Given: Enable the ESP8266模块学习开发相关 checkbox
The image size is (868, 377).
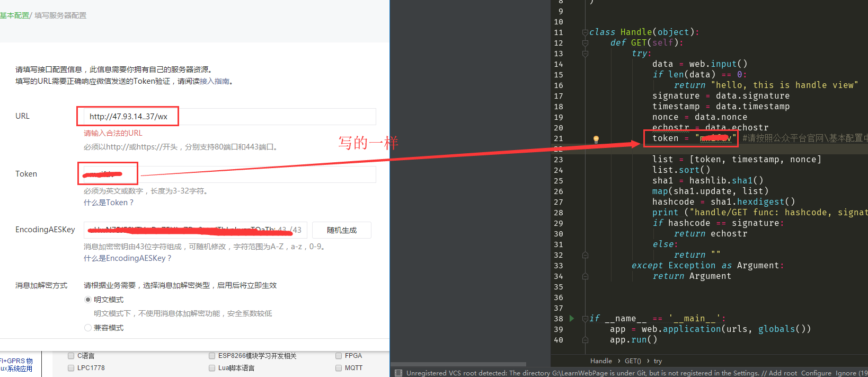Looking at the screenshot, I should pyautogui.click(x=212, y=356).
